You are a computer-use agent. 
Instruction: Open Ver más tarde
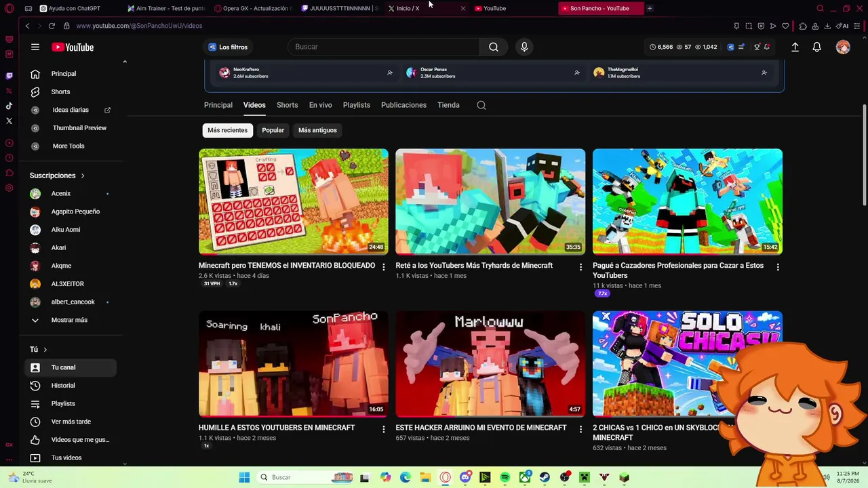coord(72,422)
